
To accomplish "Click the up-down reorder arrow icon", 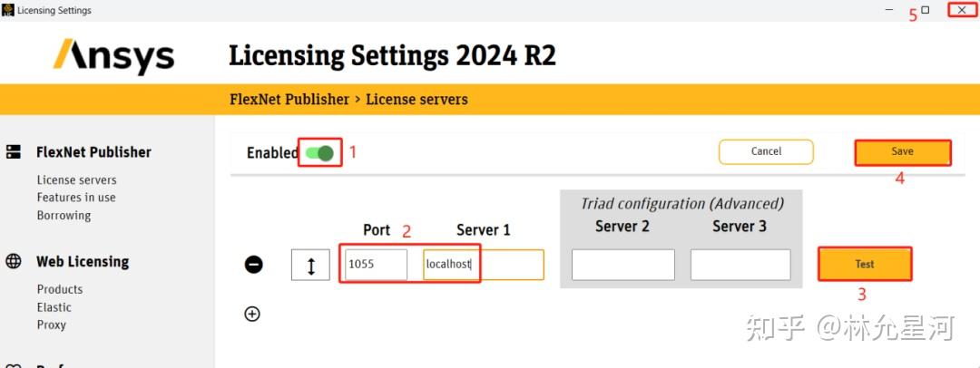I will (311, 266).
